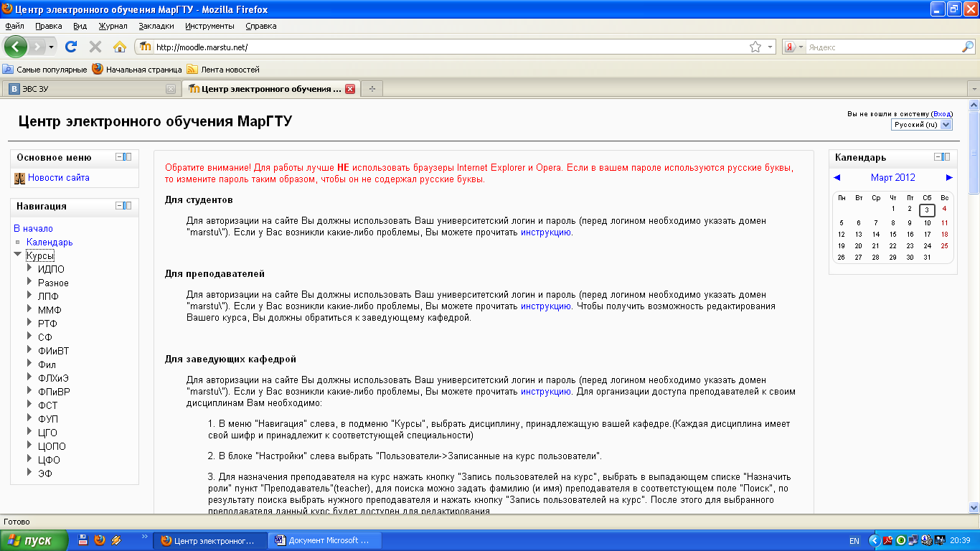The width and height of the screenshot is (980, 551).
Task: Click the search magnifier in Yandex box
Action: click(968, 47)
